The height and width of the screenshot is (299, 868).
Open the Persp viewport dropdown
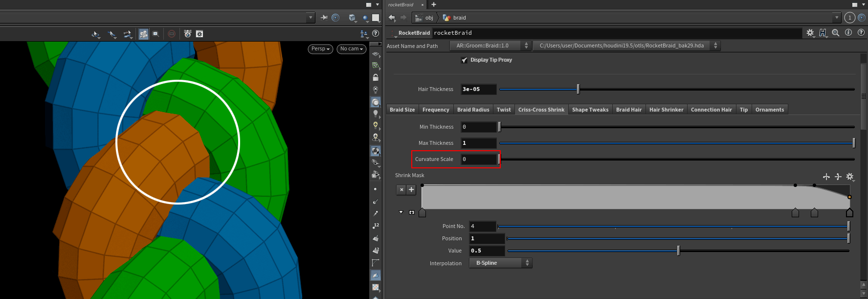[x=320, y=49]
